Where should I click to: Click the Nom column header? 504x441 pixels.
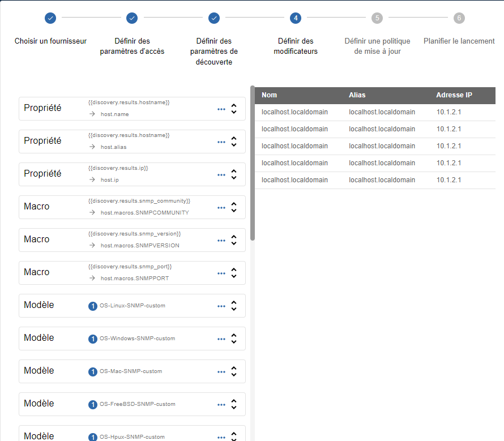pyautogui.click(x=270, y=95)
